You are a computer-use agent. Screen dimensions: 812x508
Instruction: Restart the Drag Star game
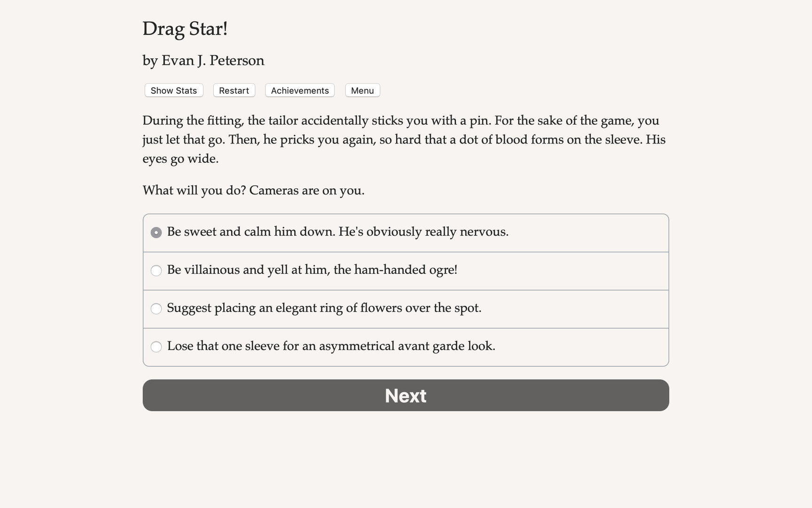(x=234, y=90)
